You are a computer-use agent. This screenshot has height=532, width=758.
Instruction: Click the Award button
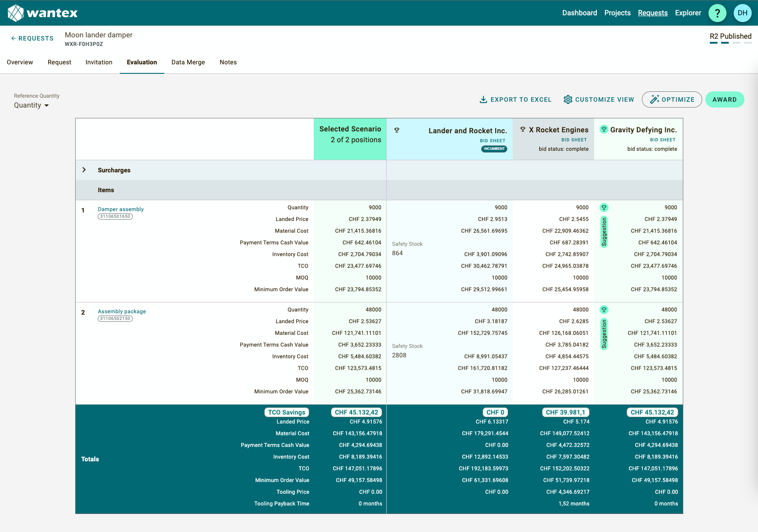coord(725,99)
